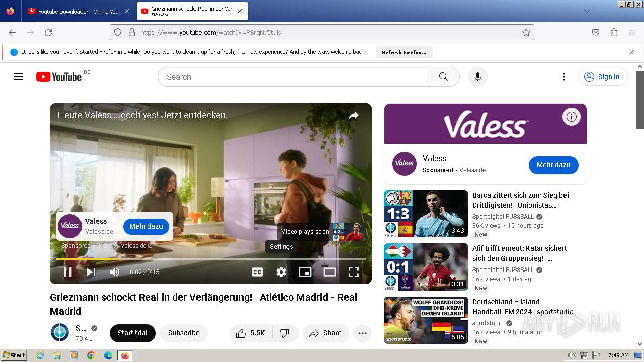Go to YouTube home via logo
This screenshot has height=362, width=644.
click(59, 77)
